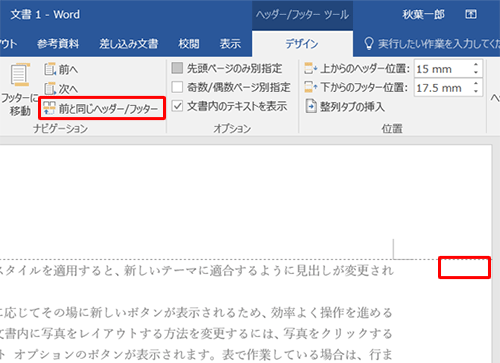Click the account name 秋葉一郎
The width and height of the screenshot is (500, 363).
423,14
